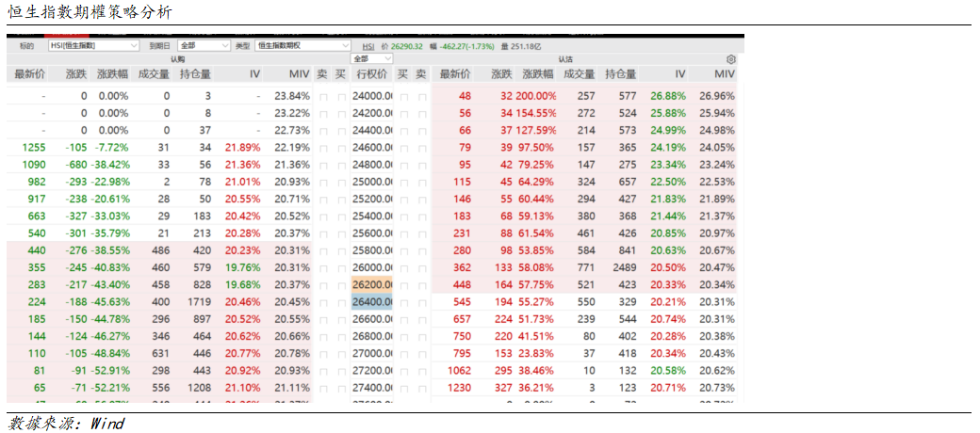This screenshot has height=433, width=980.
Task: Sort calls by 最新价 column header
Action: 29,73
